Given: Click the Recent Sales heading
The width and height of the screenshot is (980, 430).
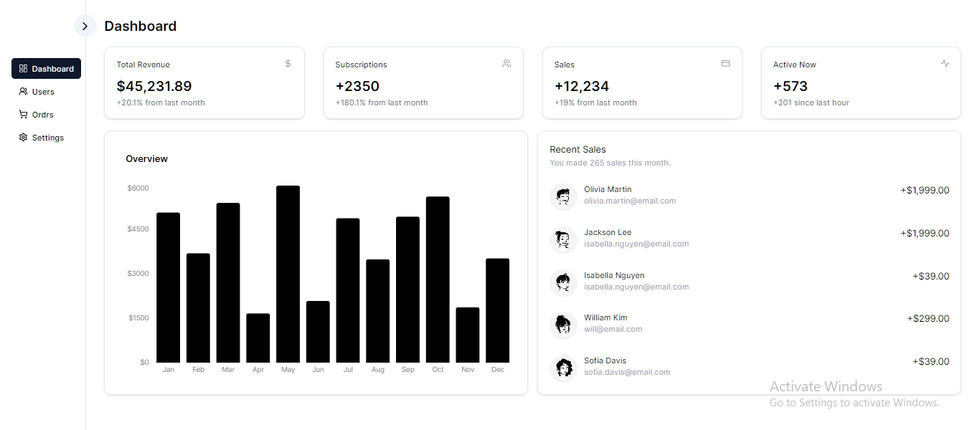Looking at the screenshot, I should pyautogui.click(x=578, y=150).
